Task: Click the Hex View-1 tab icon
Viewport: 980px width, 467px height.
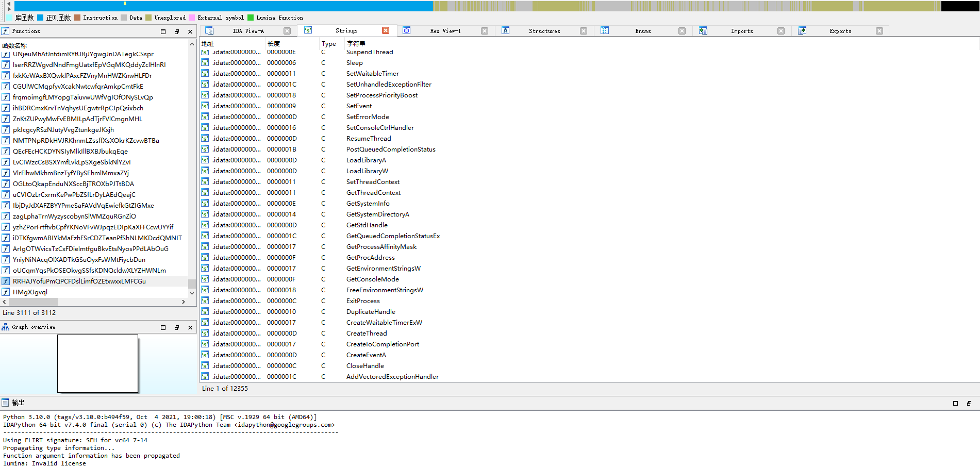Action: click(407, 31)
